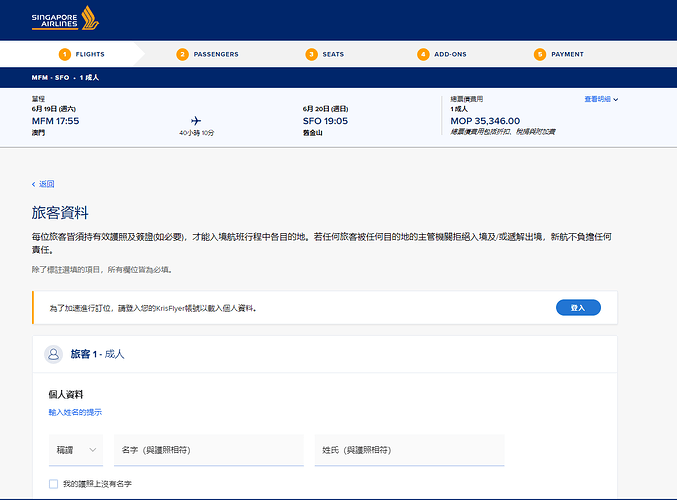
Task: Focus the 姓氏 last name input field
Action: (x=409, y=450)
